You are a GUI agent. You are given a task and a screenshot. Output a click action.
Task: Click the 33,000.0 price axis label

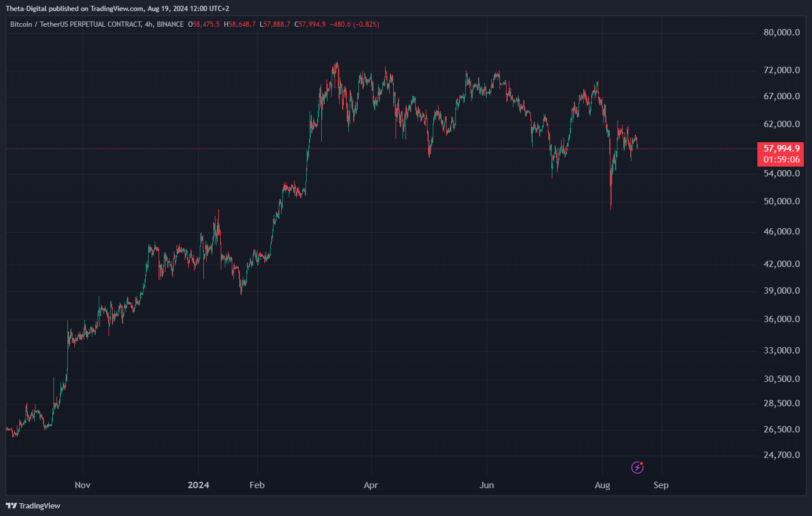(x=782, y=351)
